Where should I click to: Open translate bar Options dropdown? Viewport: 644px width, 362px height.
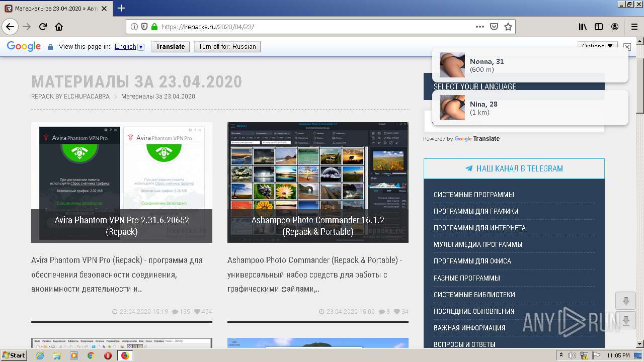point(598,46)
